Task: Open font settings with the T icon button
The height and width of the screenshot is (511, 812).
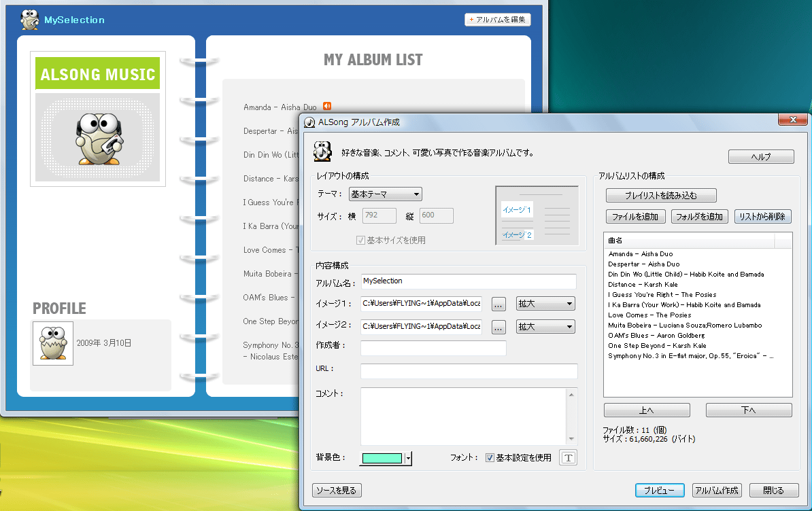Action: pyautogui.click(x=568, y=458)
